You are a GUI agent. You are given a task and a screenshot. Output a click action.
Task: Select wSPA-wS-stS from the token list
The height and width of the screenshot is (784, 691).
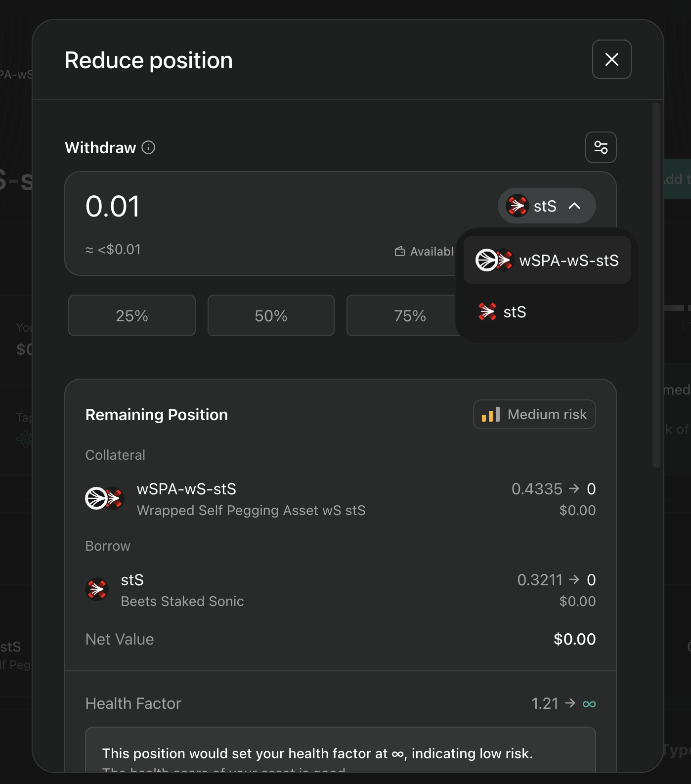tap(547, 261)
